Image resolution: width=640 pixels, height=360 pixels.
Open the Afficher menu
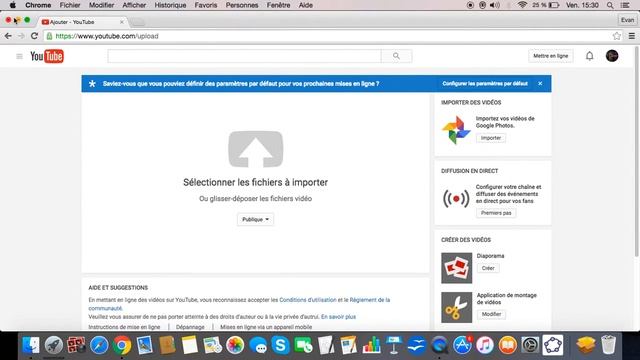(x=134, y=5)
